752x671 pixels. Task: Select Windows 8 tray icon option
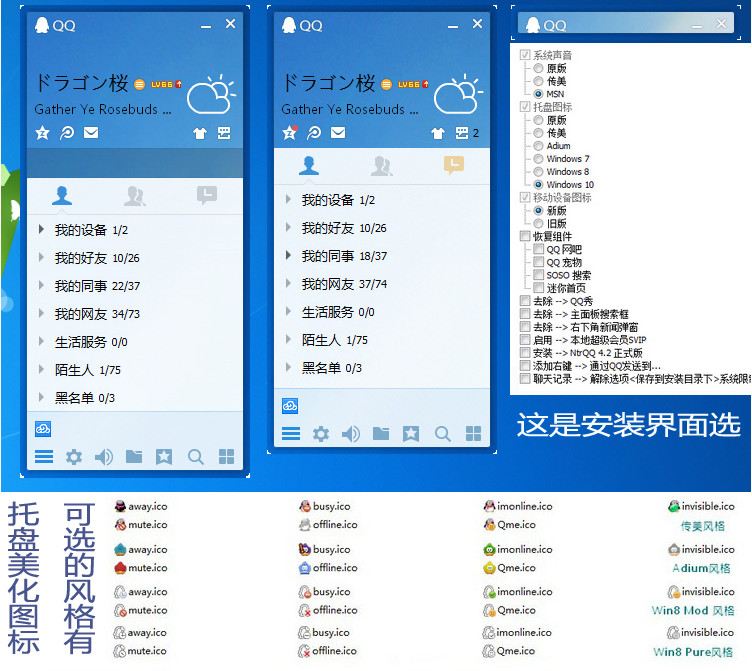coord(538,172)
